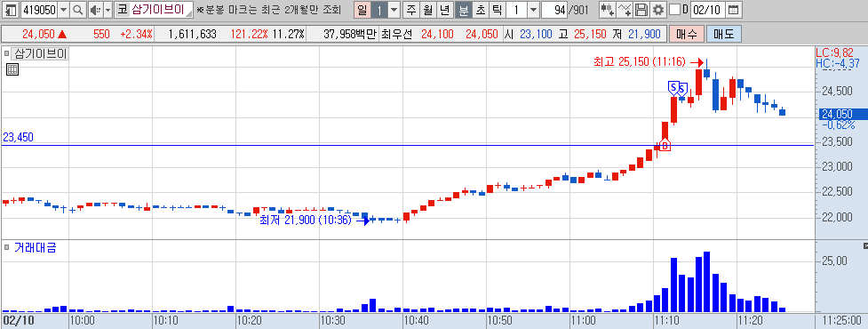
Task: Click the 코 KOSDAQ market badge
Action: coord(123,10)
